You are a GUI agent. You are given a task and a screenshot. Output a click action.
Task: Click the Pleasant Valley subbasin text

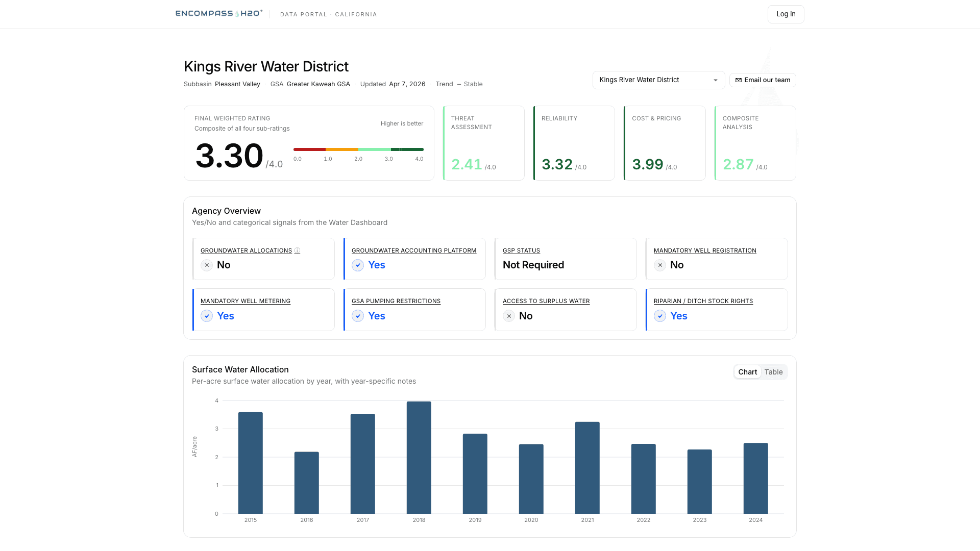(237, 84)
